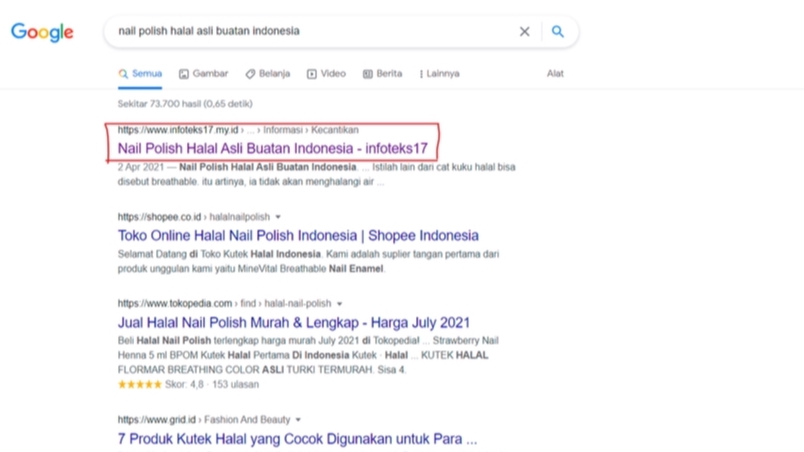Click the 'Selamat Datang di Toko Kutek' snippet
The height and width of the screenshot is (452, 804).
(x=308, y=261)
